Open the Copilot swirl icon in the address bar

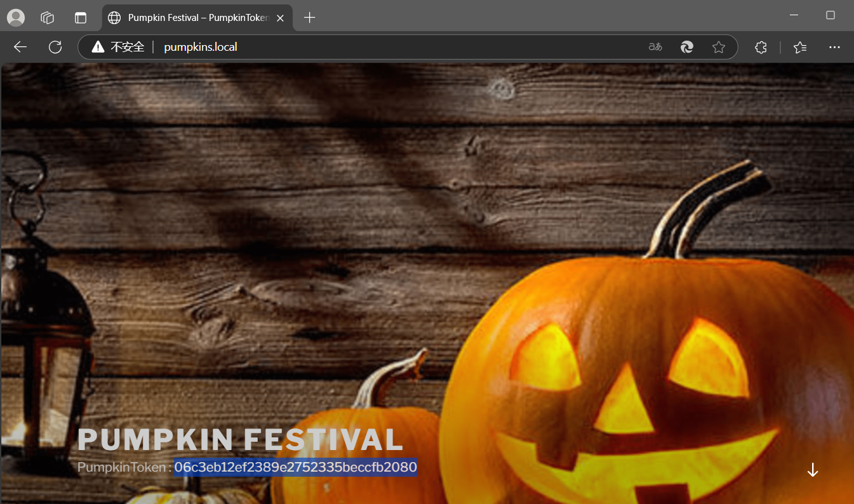[x=687, y=47]
